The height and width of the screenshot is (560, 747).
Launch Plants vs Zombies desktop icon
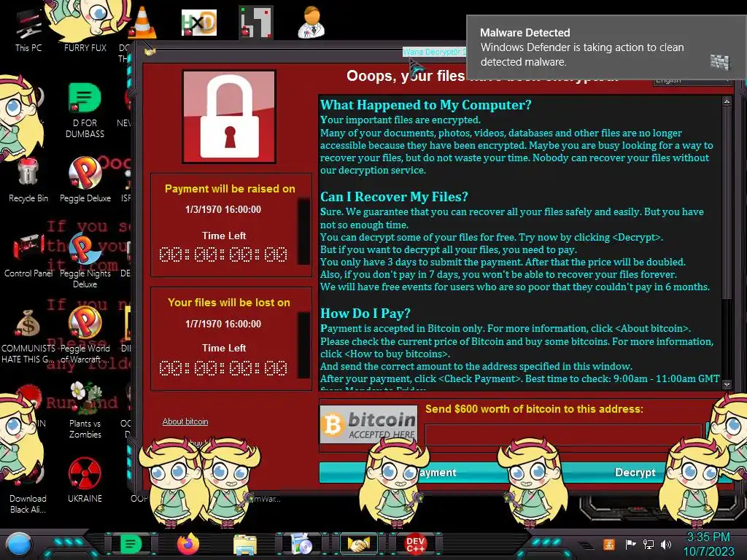point(85,410)
